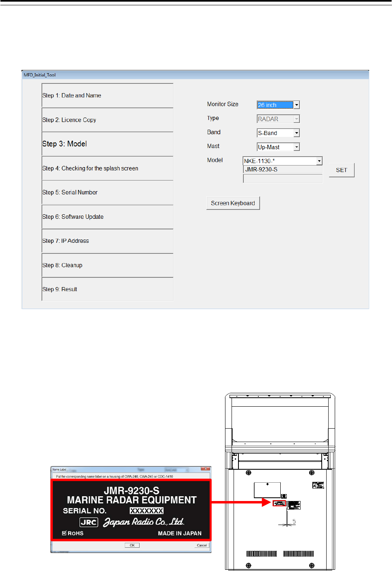Click the MFD_Initial_Tool title bar

pyautogui.click(x=195, y=75)
